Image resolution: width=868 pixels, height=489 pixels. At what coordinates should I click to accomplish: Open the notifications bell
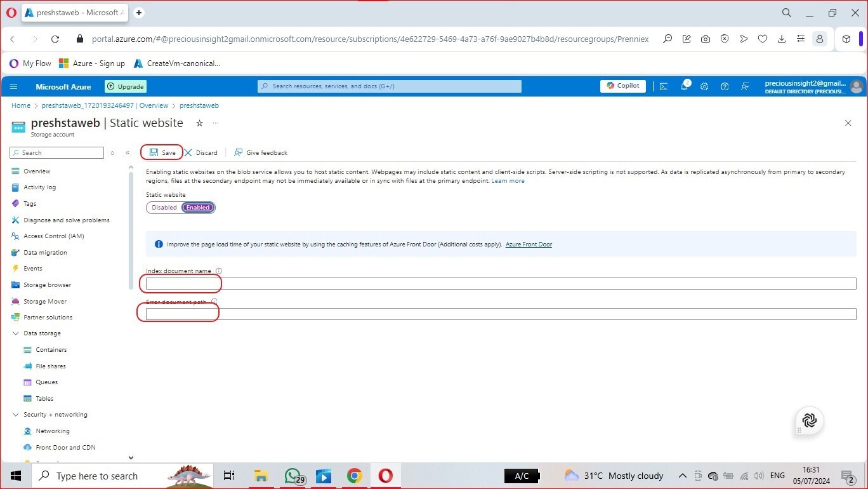684,86
